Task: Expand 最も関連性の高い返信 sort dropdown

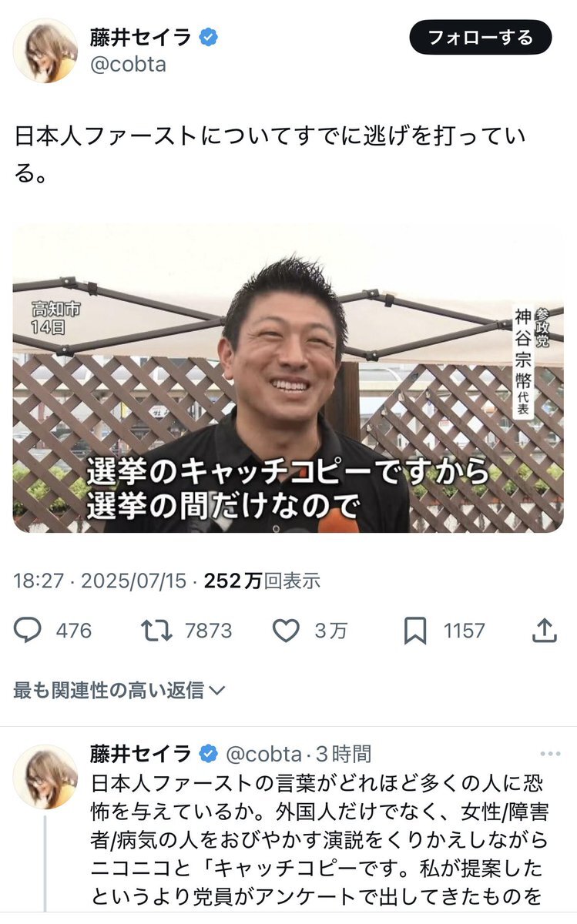Action: tap(119, 691)
